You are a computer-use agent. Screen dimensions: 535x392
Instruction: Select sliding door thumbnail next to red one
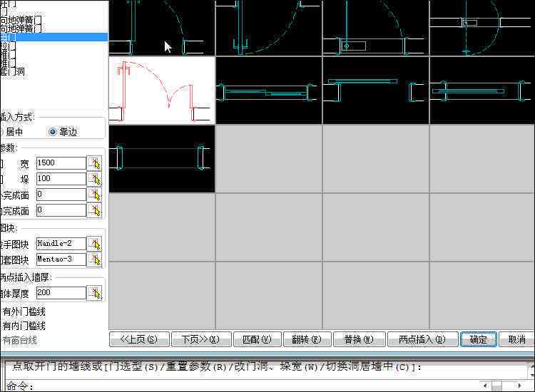point(269,91)
